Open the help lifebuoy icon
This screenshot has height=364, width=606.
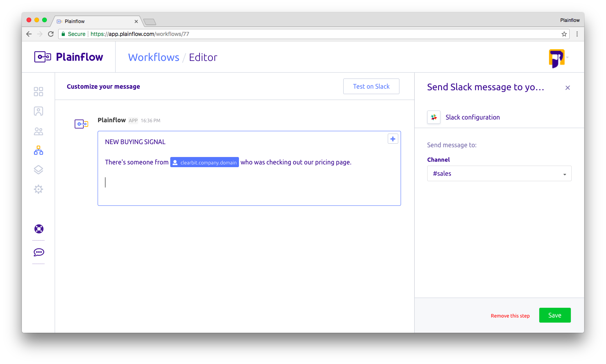[x=39, y=229]
